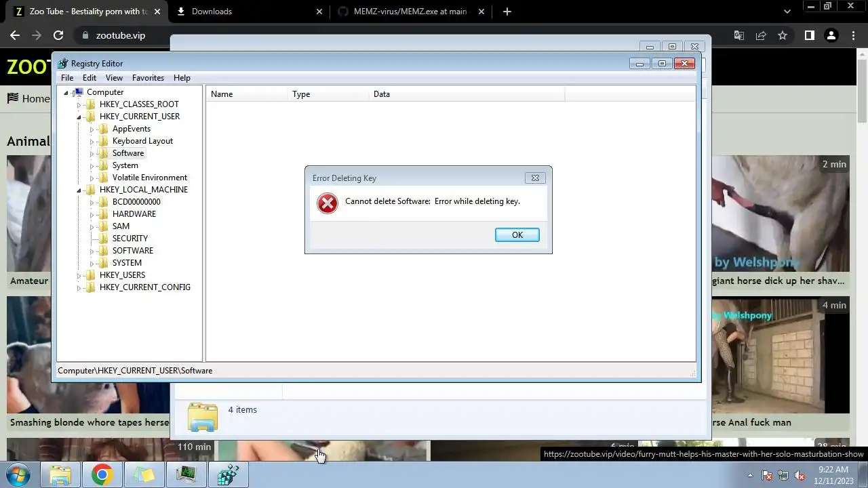
Task: Expand the HKEY_CURRENT_CONFIG arrow
Action: [79, 288]
